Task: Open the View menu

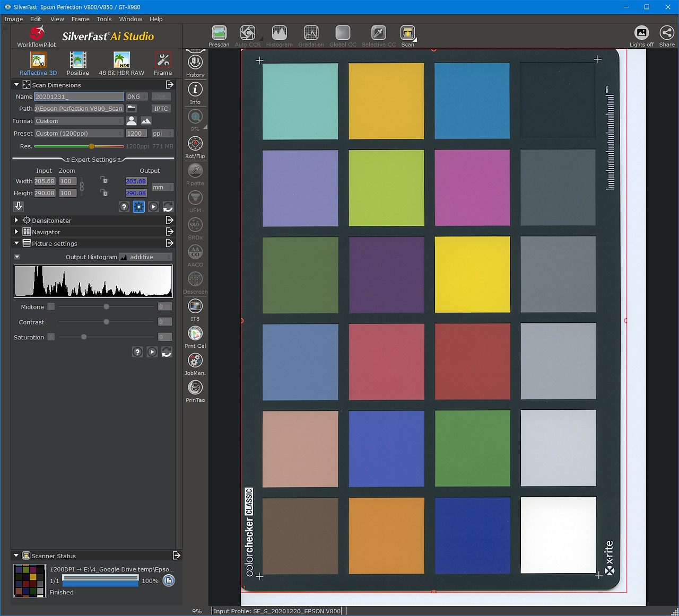Action: pyautogui.click(x=57, y=19)
